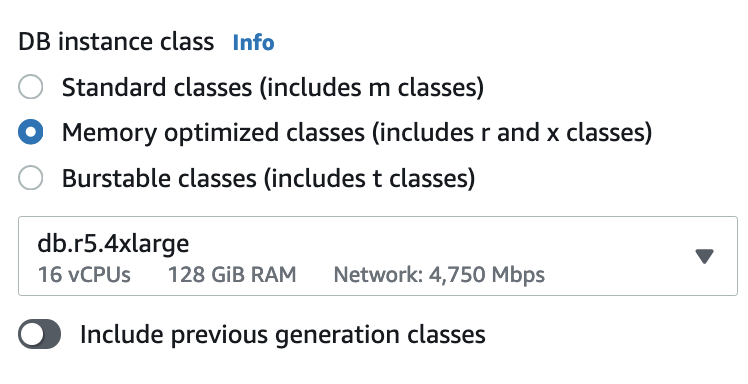
Task: Click the '(includes m classes)' portion of label
Action: [372, 88]
